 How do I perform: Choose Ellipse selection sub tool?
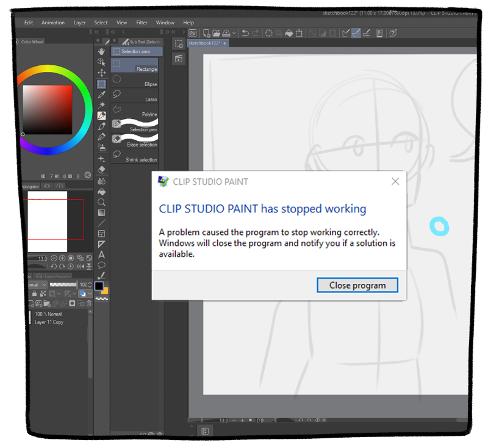coord(134,81)
